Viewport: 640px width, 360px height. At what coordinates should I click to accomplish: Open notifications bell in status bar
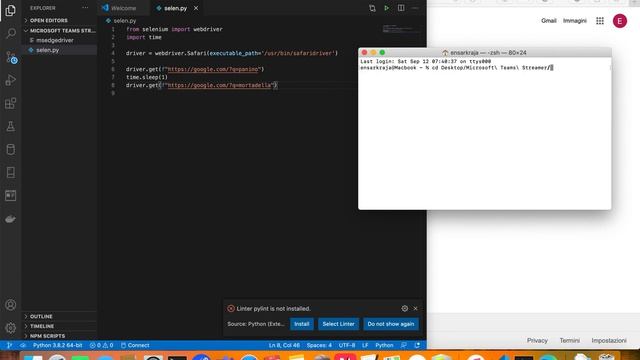[417, 345]
